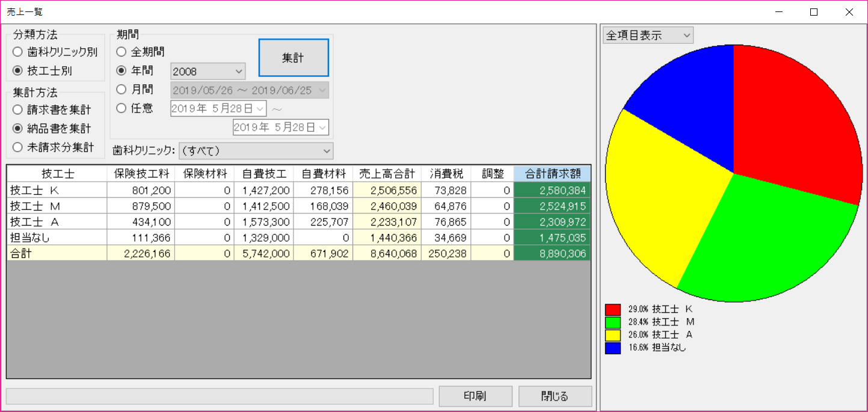Open the year 2008 dropdown
Screen dimensions: 868x412
[208, 72]
